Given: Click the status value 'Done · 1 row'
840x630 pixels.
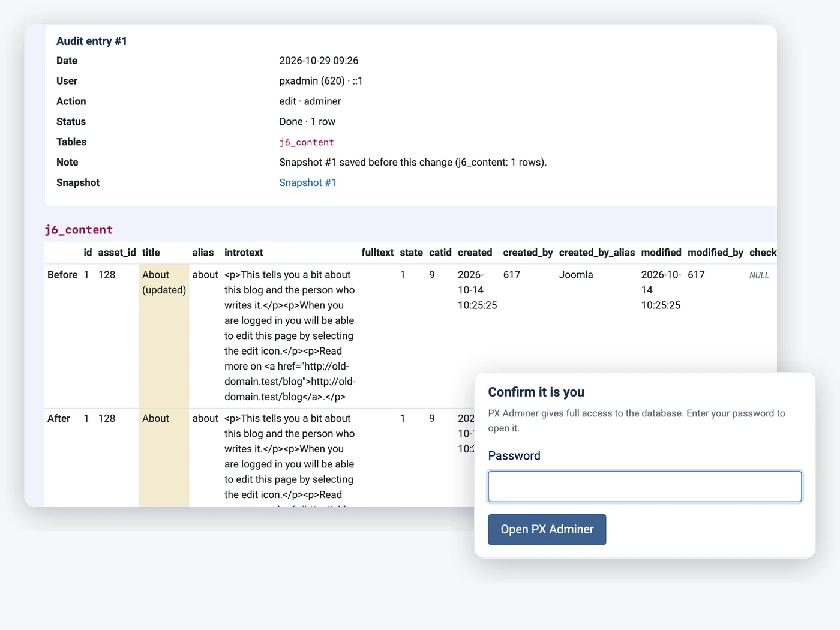Looking at the screenshot, I should point(307,122).
